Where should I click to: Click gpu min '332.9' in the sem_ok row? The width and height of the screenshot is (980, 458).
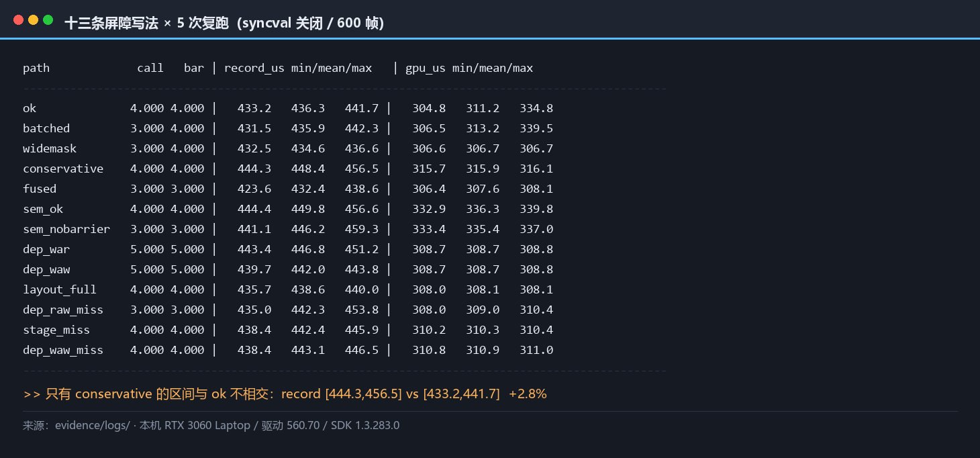[429, 209]
